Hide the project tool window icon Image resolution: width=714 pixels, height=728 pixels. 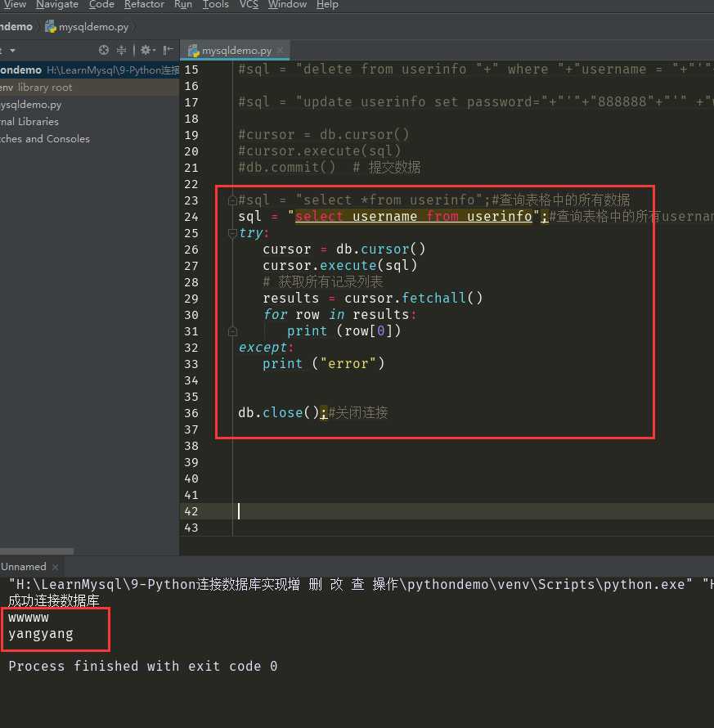click(x=168, y=50)
